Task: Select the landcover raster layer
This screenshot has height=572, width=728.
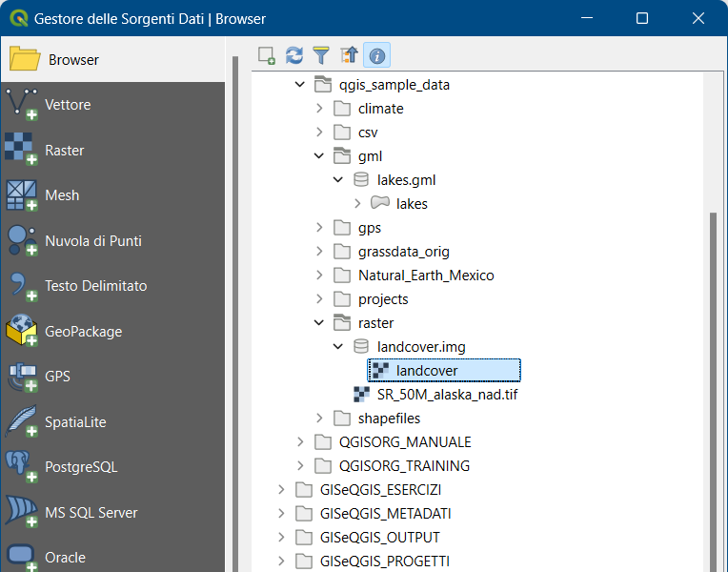Action: pos(444,370)
